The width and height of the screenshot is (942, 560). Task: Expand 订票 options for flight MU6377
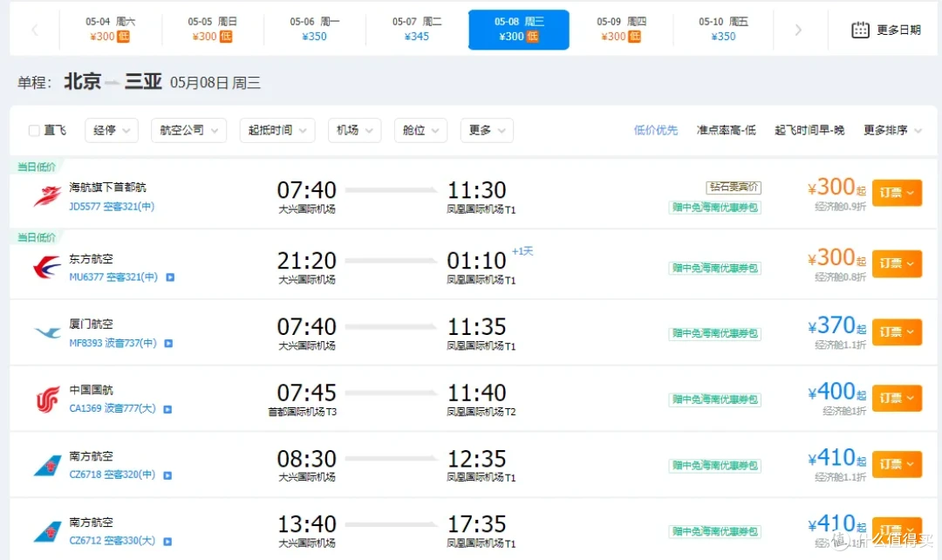click(897, 263)
